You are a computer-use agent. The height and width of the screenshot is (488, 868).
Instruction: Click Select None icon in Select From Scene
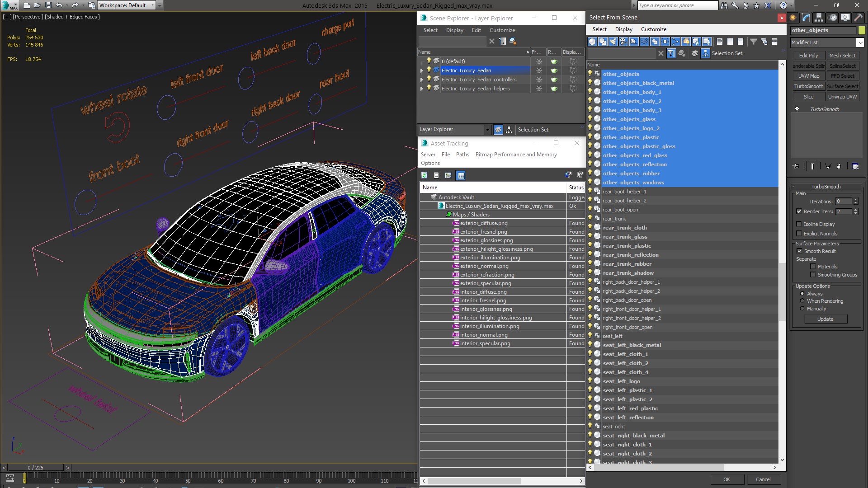point(730,42)
